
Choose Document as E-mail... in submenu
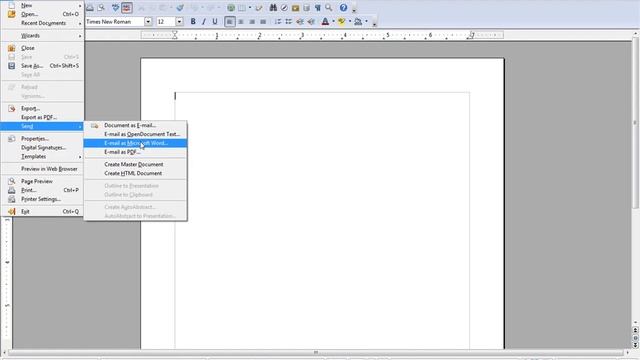click(136, 125)
